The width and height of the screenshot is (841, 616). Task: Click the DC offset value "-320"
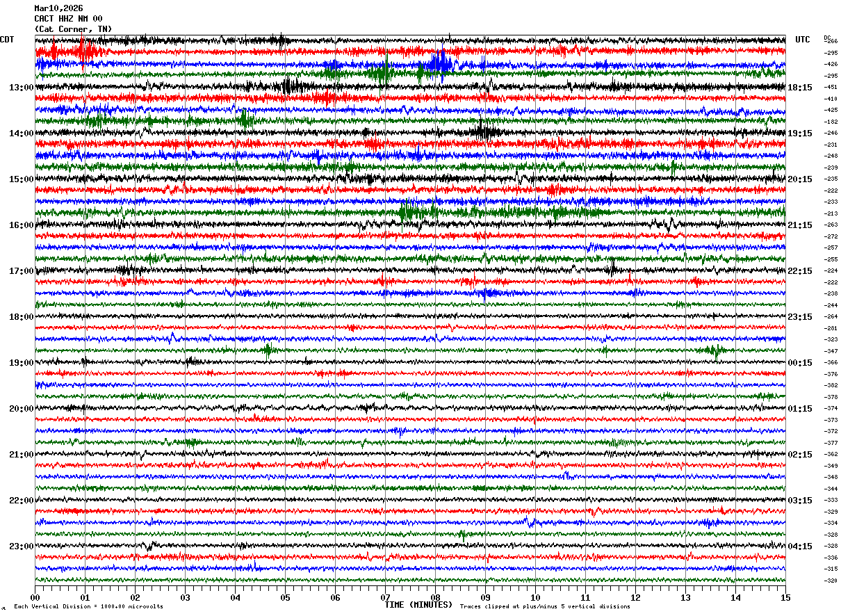pyautogui.click(x=831, y=581)
